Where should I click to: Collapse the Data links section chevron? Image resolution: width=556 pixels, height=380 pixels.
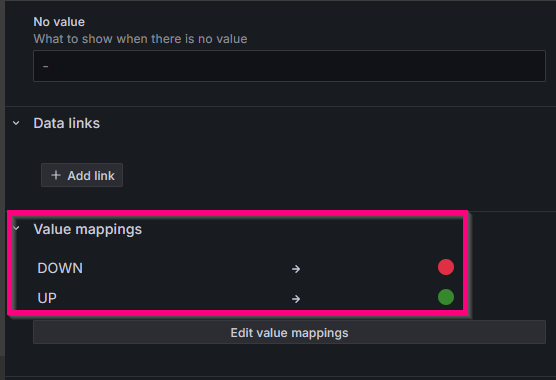pyautogui.click(x=16, y=123)
